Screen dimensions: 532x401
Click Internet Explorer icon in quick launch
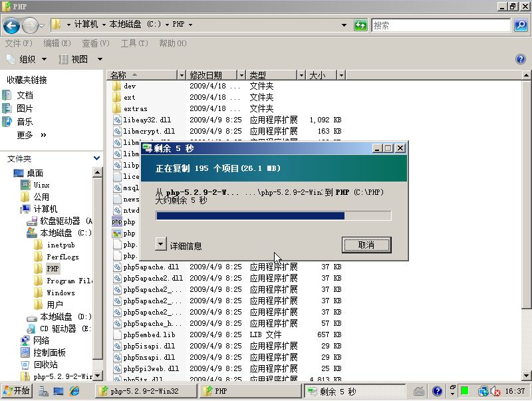pyautogui.click(x=74, y=391)
